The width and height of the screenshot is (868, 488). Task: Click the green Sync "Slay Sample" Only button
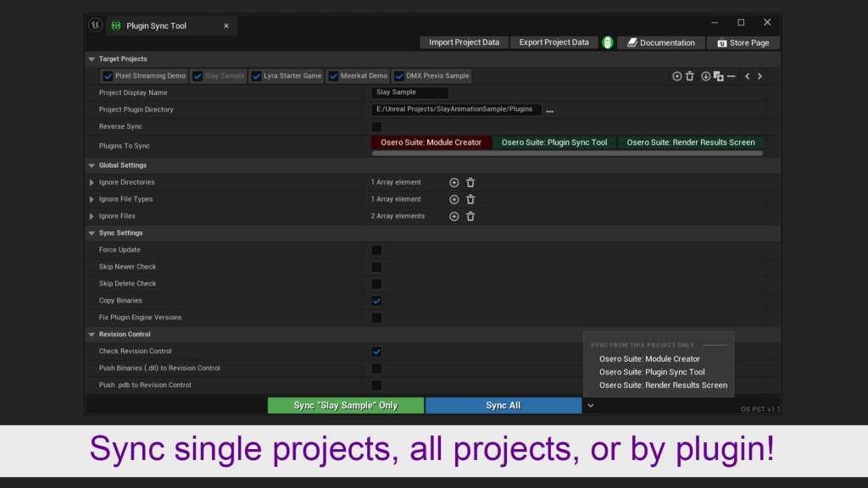(346, 405)
